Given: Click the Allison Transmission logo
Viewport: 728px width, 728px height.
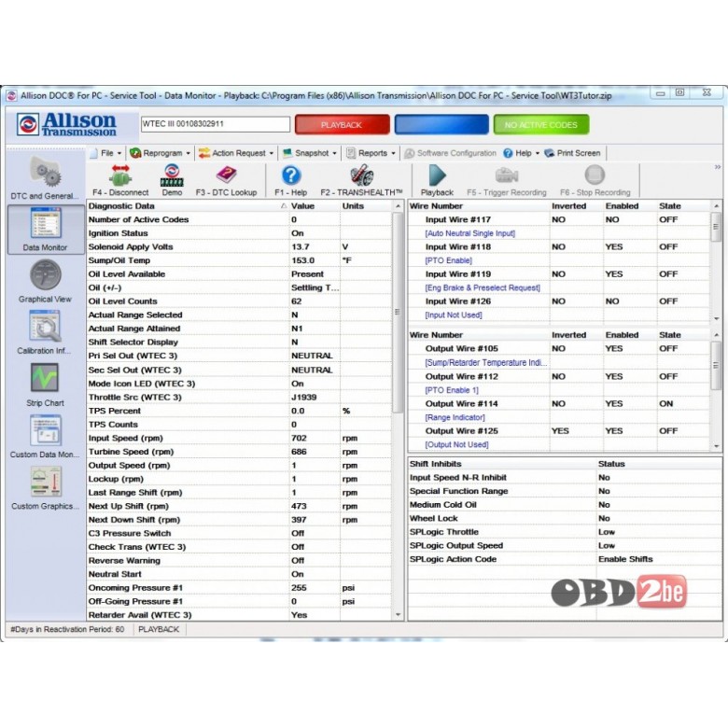Looking at the screenshot, I should (x=66, y=124).
